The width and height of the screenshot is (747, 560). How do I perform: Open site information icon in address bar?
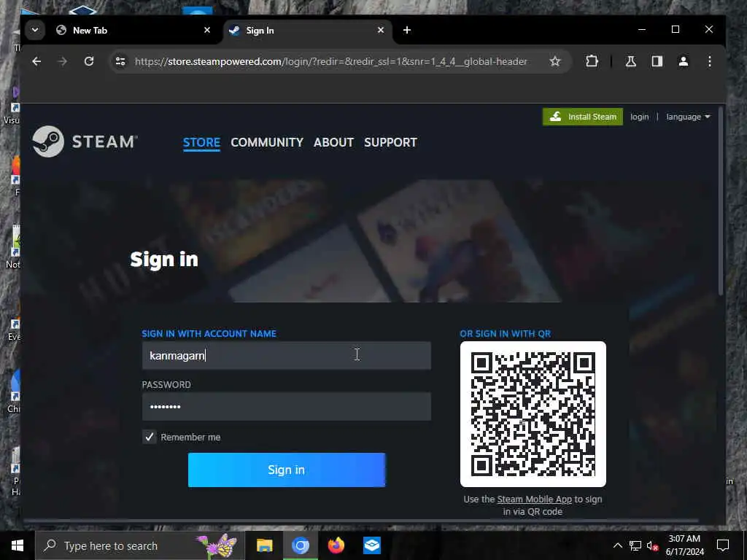tap(120, 61)
